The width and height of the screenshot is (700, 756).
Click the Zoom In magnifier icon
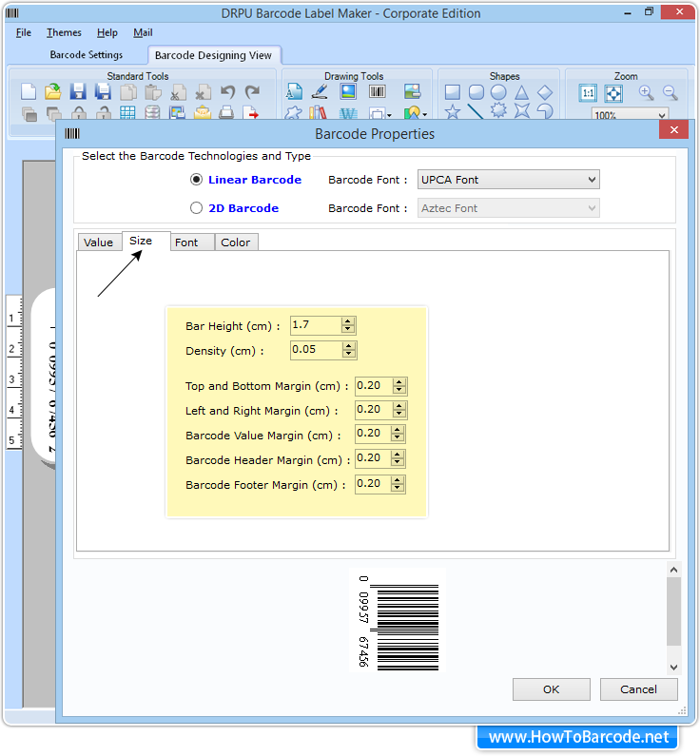(x=646, y=92)
